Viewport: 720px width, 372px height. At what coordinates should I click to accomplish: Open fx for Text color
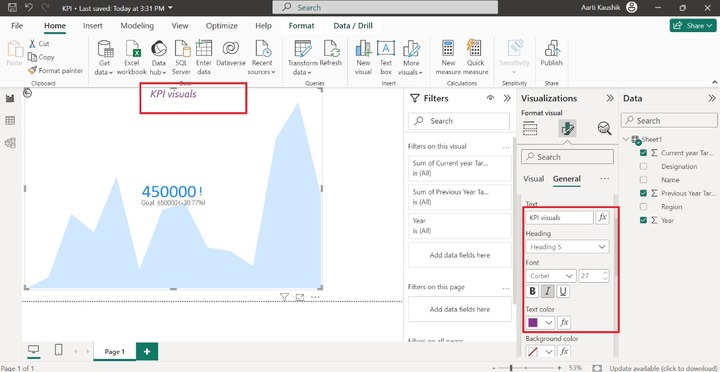tap(564, 322)
